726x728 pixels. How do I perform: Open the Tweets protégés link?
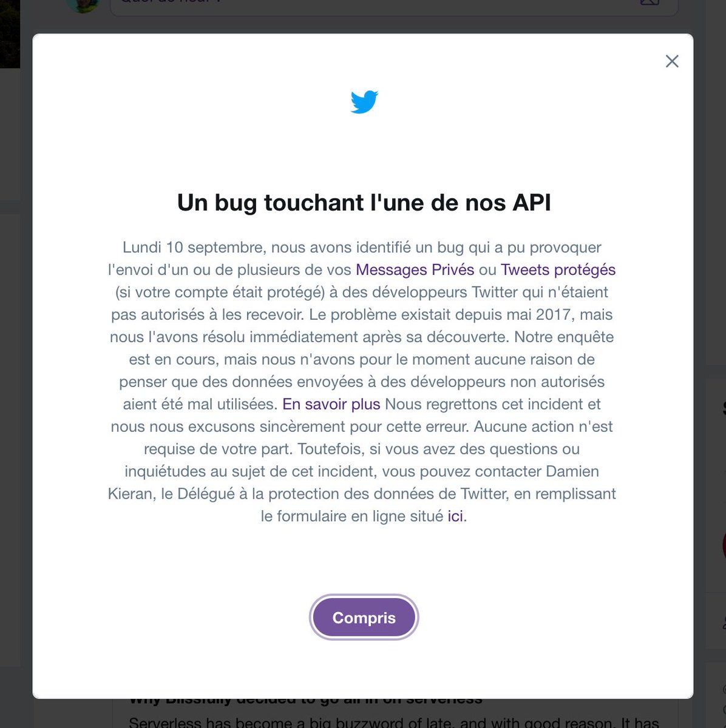(x=558, y=270)
